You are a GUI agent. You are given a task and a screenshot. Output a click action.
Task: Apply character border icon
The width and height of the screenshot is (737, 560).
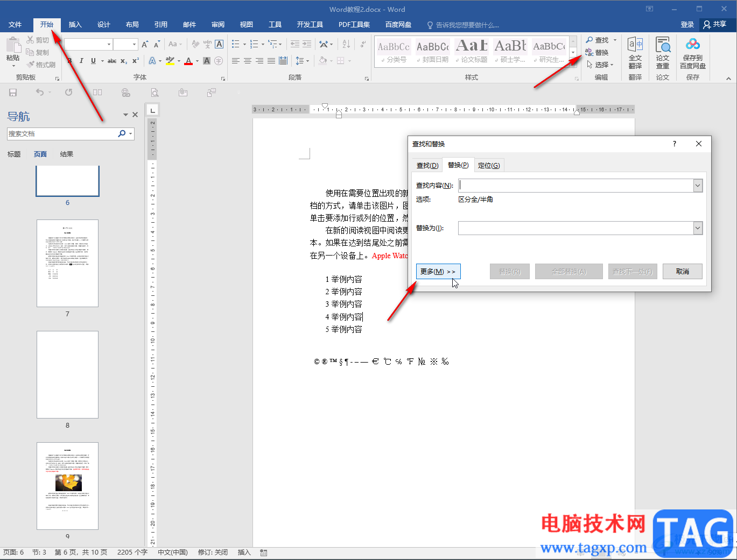219,44
